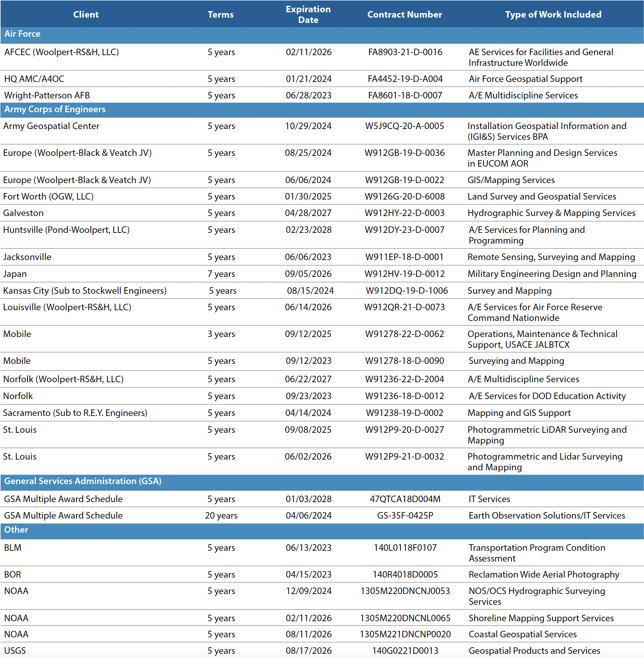
Task: Click contract number W912DQ-19-D-1006
Action: (x=407, y=291)
